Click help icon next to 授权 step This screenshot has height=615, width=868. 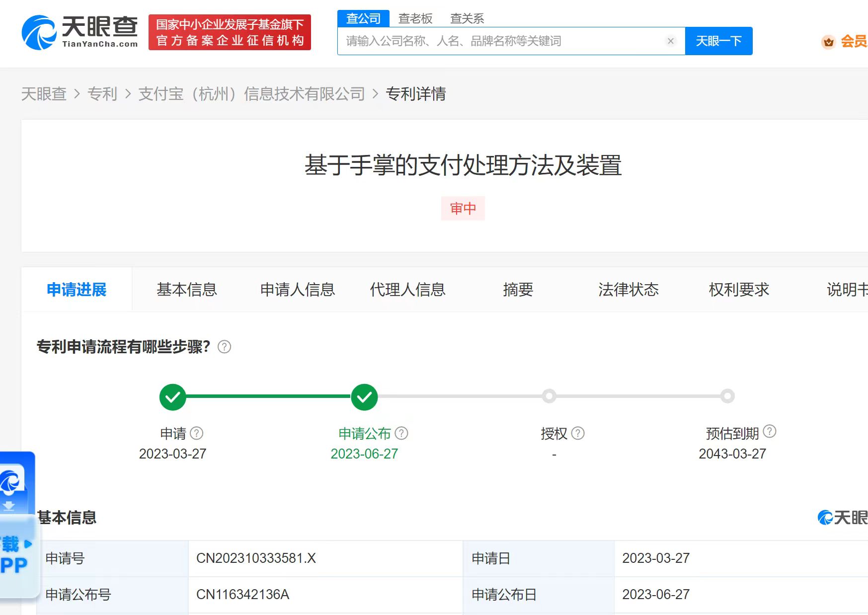(577, 433)
